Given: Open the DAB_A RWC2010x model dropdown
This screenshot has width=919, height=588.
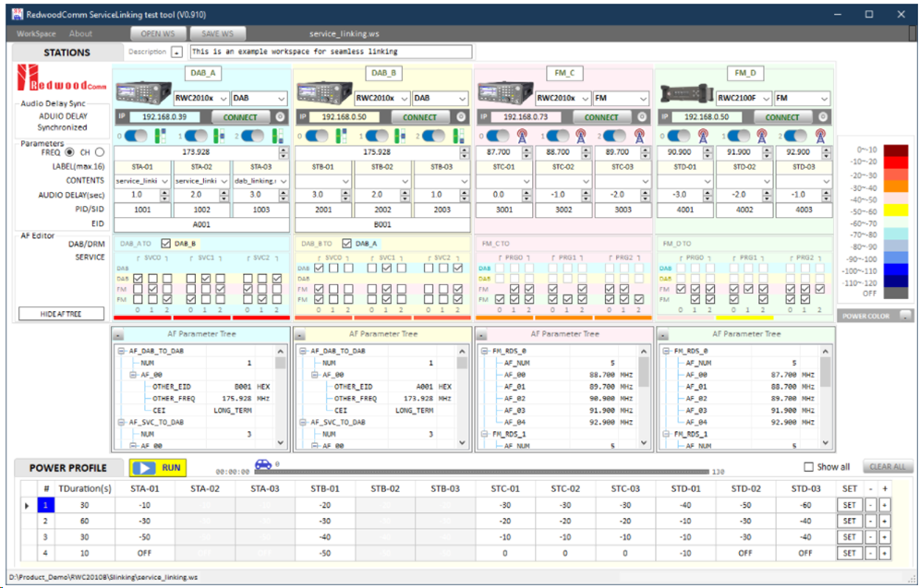Looking at the screenshot, I should click(200, 98).
